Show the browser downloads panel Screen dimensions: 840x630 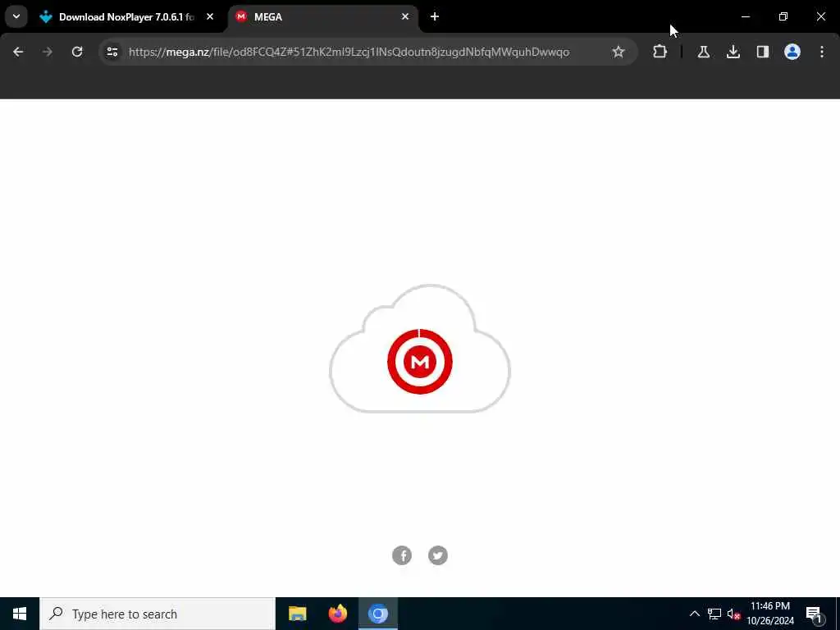733,52
